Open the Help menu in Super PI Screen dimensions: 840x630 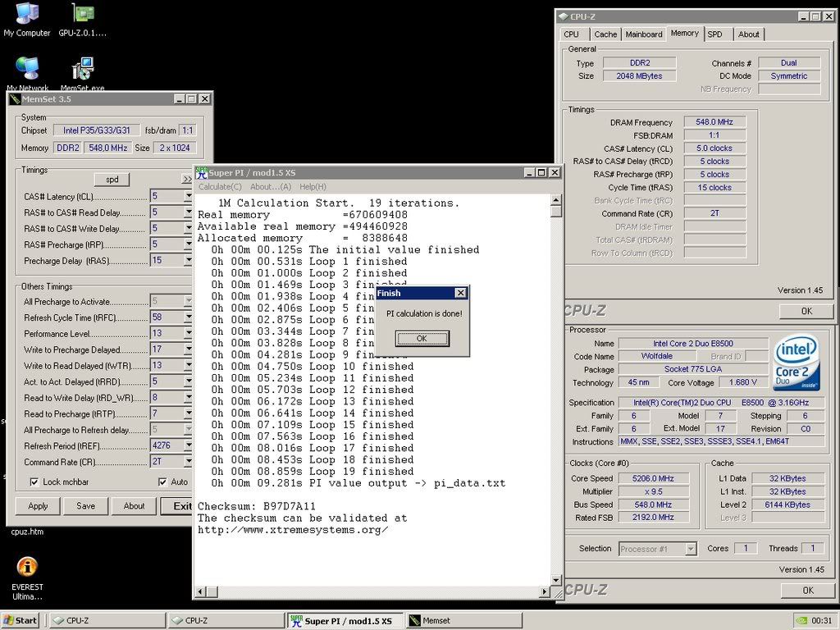click(x=313, y=187)
